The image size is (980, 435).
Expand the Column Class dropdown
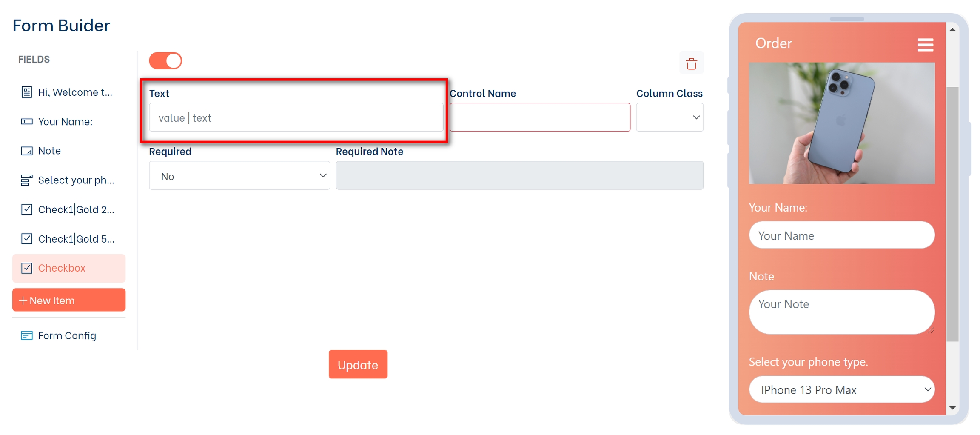[x=669, y=117]
